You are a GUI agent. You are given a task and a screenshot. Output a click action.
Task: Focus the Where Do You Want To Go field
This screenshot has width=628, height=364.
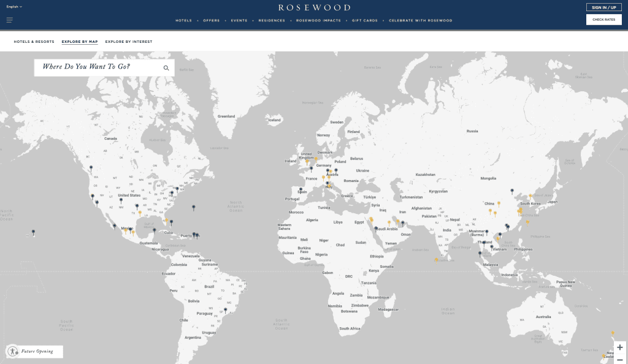coord(104,67)
